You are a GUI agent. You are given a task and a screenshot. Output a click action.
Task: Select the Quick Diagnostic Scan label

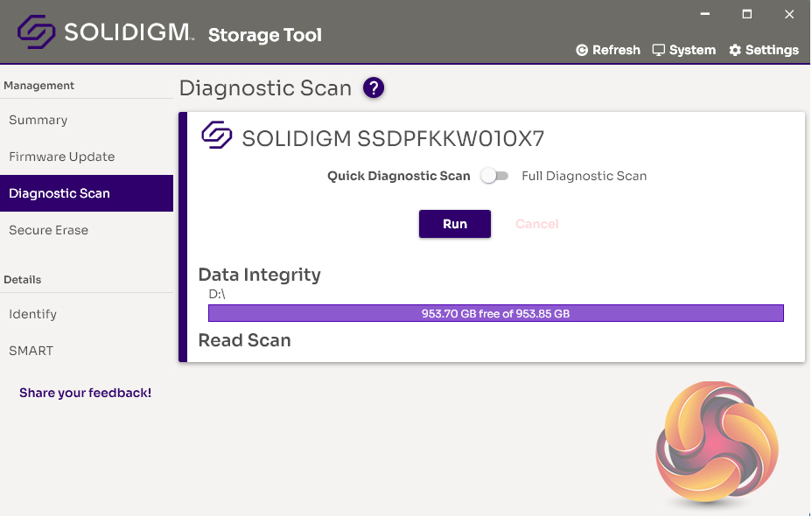[x=398, y=177]
